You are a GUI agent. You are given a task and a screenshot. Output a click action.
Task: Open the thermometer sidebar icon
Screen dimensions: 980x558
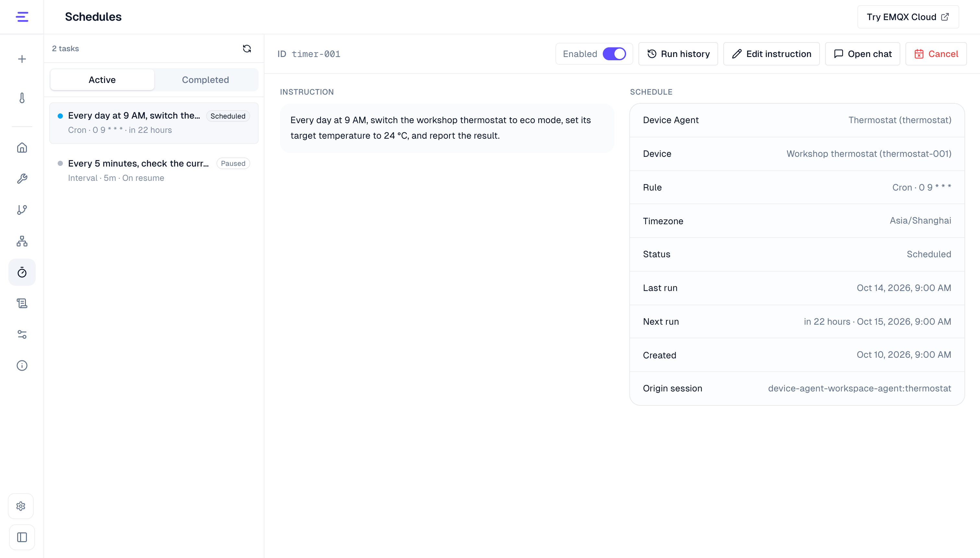22,98
